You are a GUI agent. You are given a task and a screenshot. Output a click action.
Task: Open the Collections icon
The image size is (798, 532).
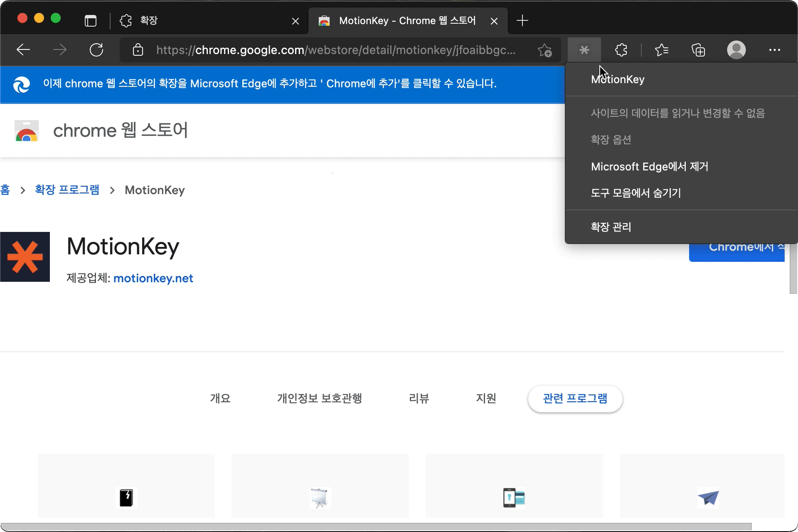tap(698, 50)
